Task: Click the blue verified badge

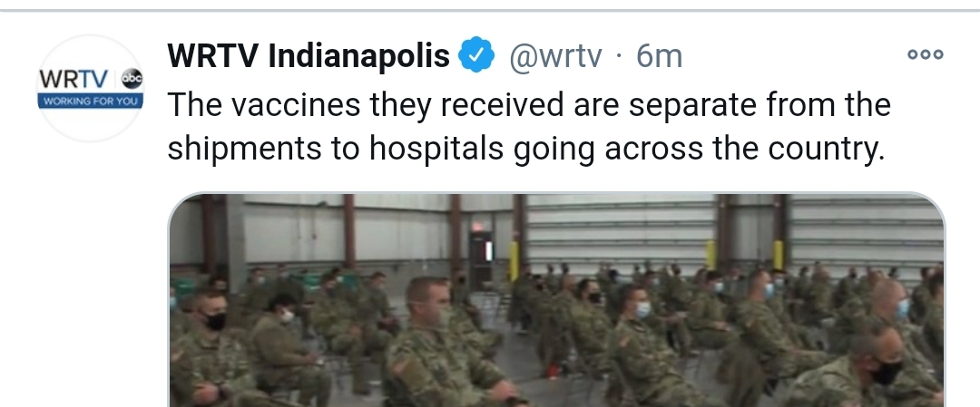Action: [476, 55]
